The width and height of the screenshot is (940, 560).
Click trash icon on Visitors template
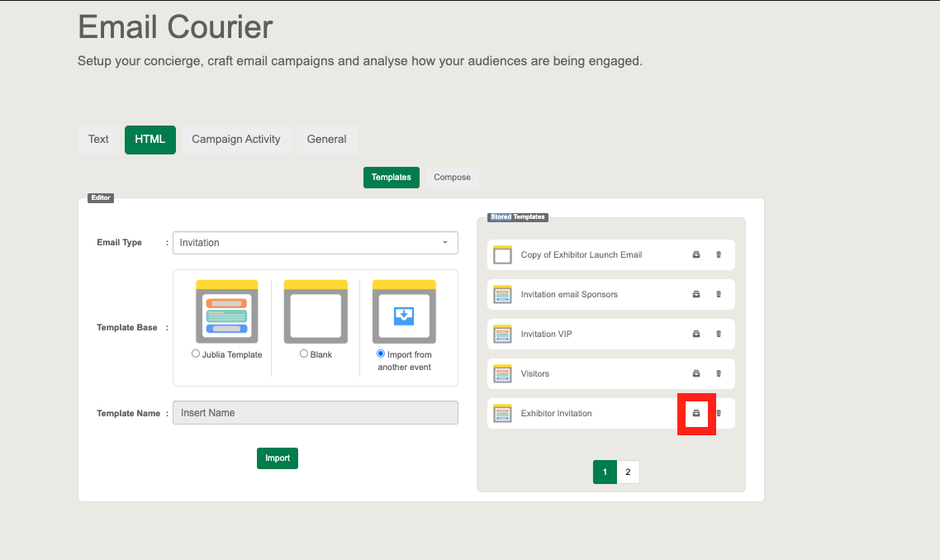(719, 373)
